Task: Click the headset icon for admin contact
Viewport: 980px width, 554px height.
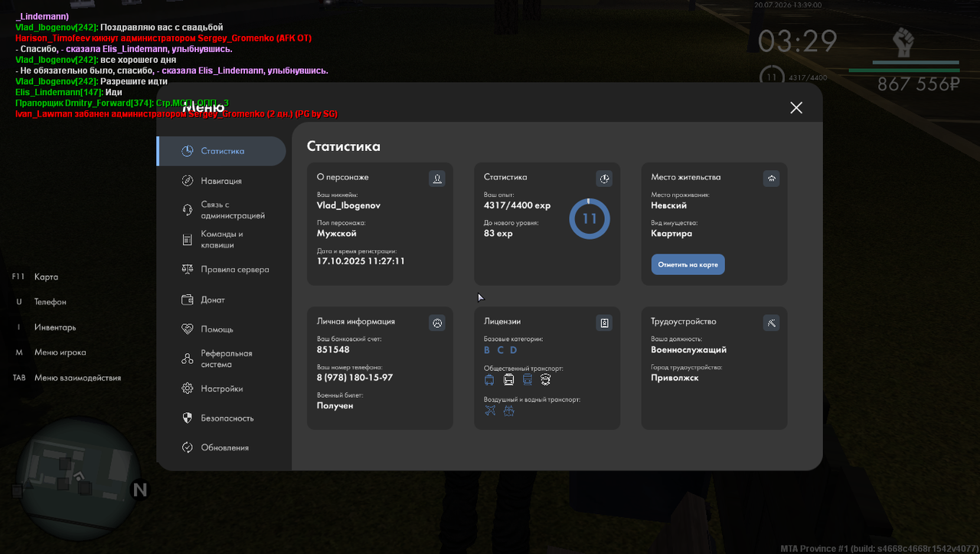Action: 187,210
